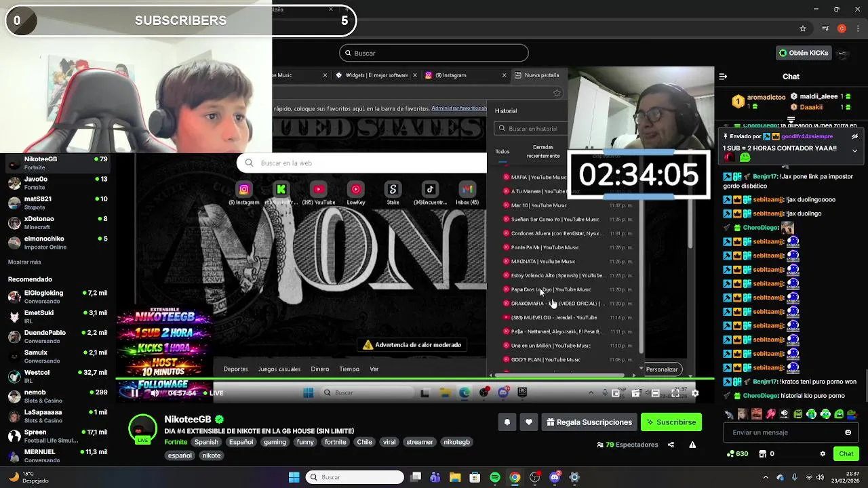Image resolution: width=868 pixels, height=488 pixels.
Task: Click Regala Suscripciones button
Action: (x=589, y=422)
